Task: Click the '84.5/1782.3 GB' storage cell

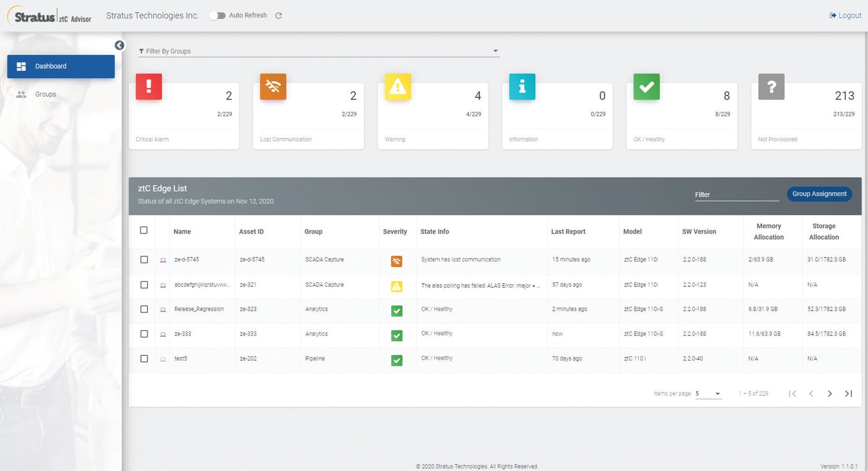Action: [826, 334]
